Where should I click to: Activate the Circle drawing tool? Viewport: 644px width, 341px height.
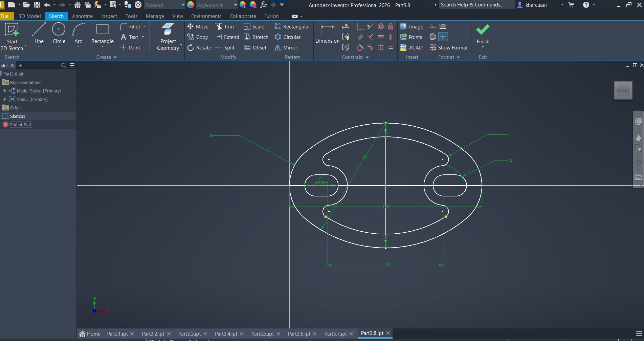(59, 33)
